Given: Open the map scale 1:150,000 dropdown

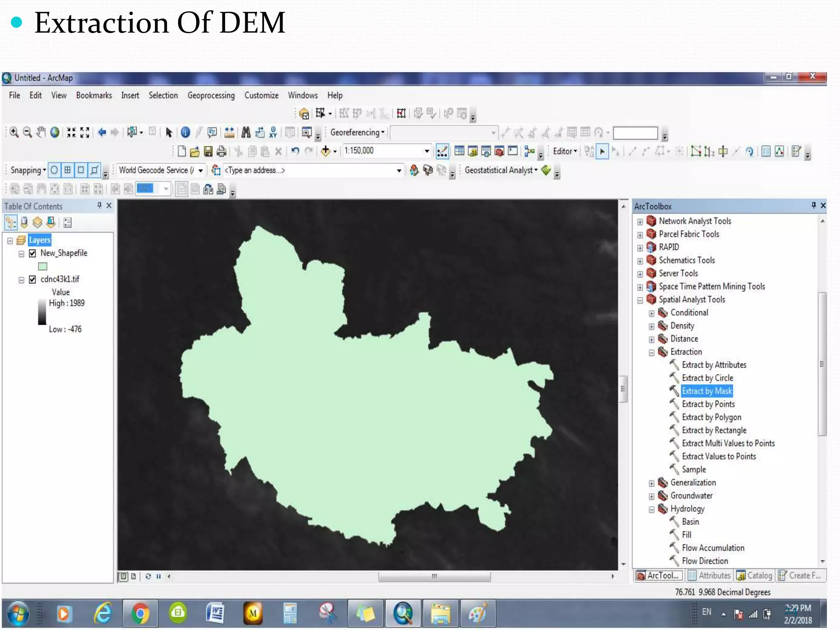Looking at the screenshot, I should pyautogui.click(x=427, y=151).
